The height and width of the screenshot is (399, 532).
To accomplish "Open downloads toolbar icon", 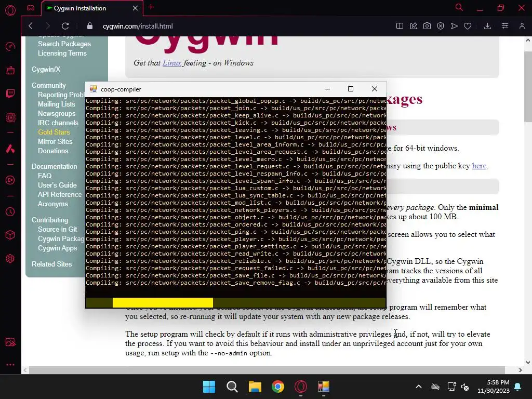I will pos(487,26).
